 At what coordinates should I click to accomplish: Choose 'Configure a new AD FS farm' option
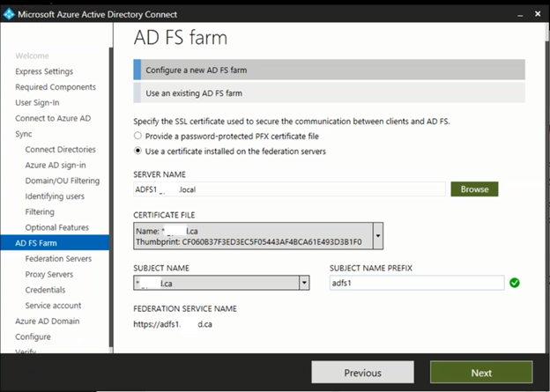point(329,70)
